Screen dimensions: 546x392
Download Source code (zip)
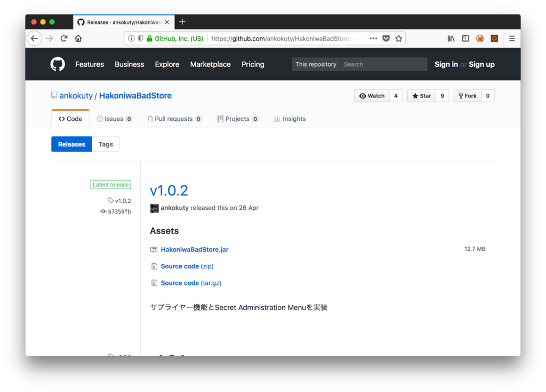[x=187, y=266]
